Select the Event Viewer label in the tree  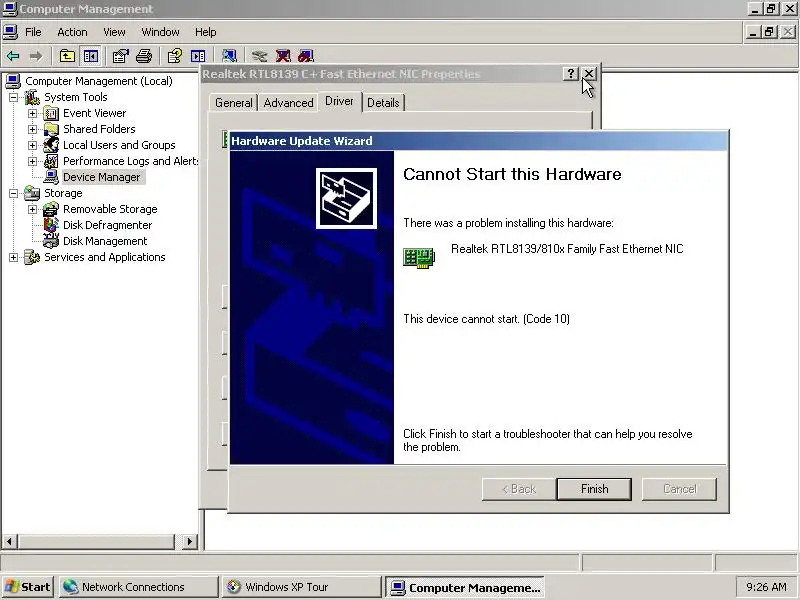(94, 113)
